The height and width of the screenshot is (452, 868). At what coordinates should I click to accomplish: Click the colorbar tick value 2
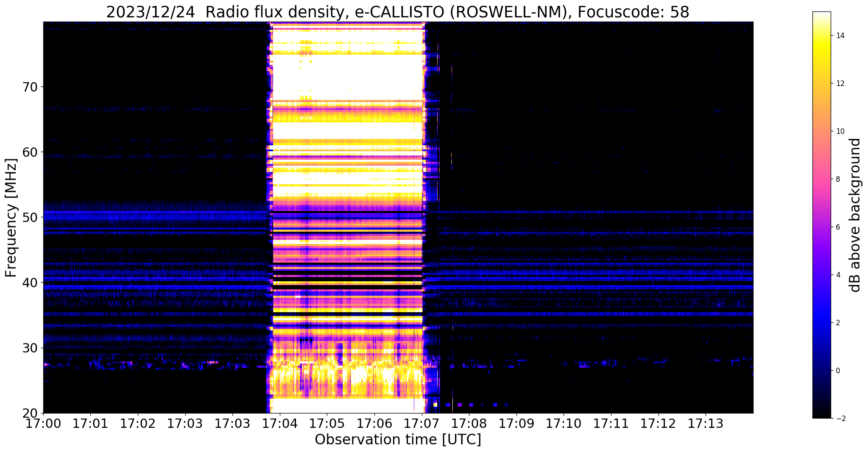(837, 323)
